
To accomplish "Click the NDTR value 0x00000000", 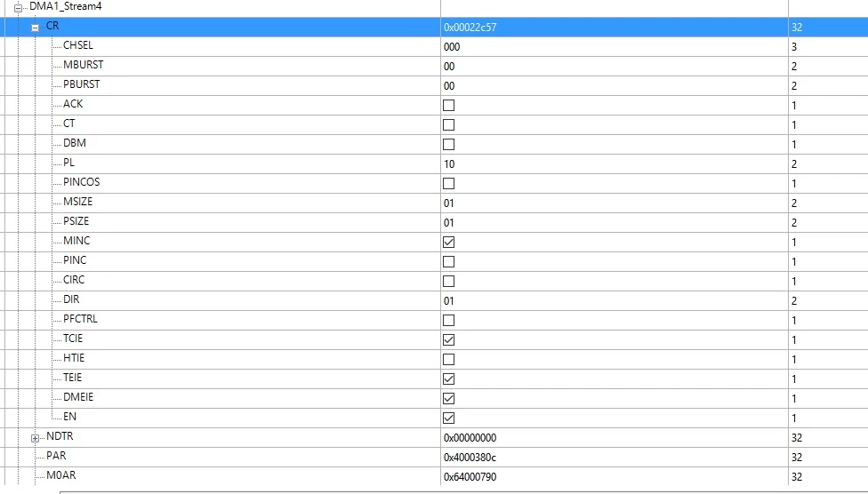I will (470, 437).
